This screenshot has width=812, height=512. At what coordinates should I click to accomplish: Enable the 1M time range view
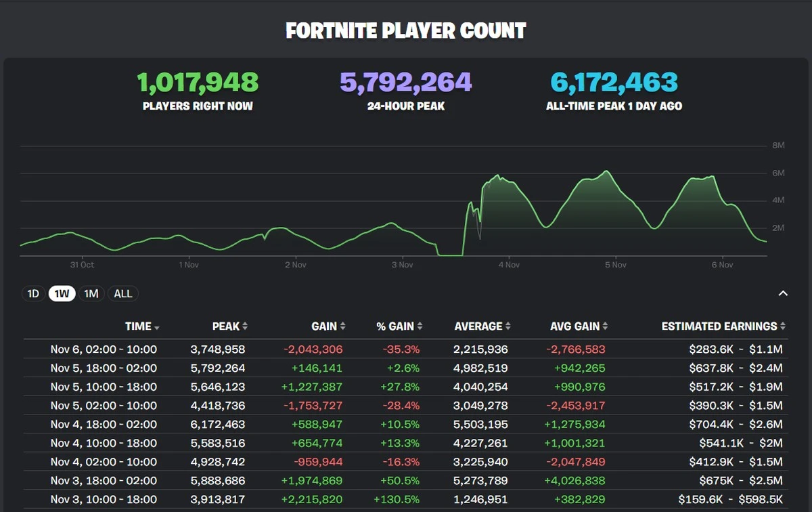pos(91,293)
